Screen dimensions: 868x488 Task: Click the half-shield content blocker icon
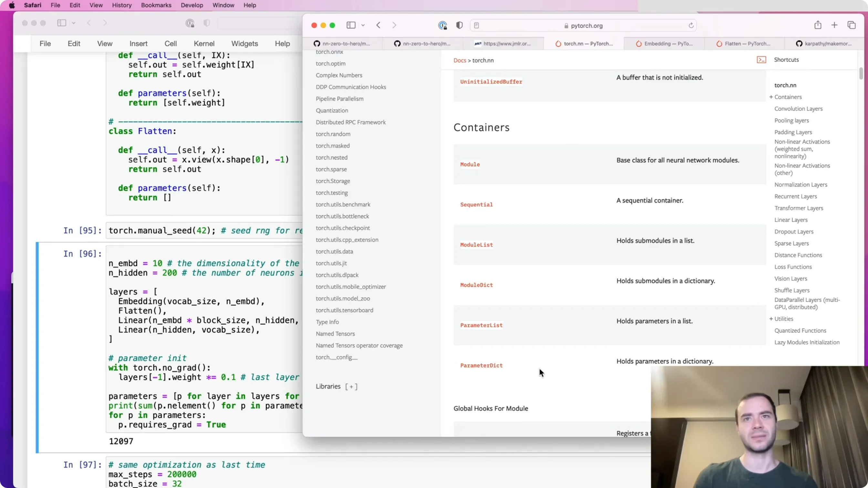click(x=459, y=25)
